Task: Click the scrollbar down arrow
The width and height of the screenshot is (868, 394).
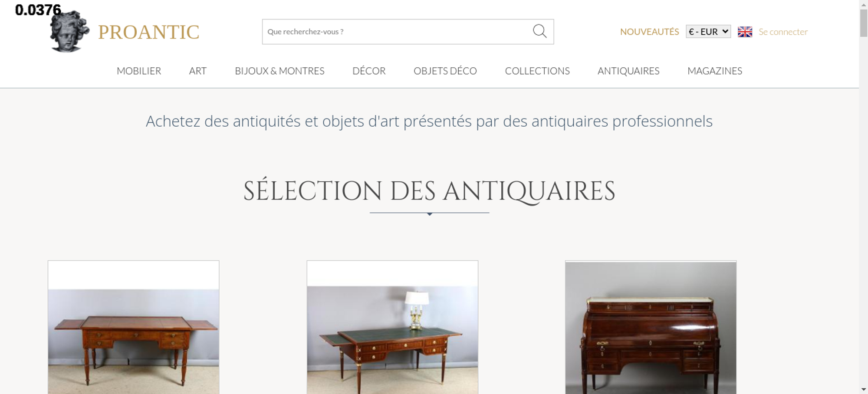Action: (864, 389)
